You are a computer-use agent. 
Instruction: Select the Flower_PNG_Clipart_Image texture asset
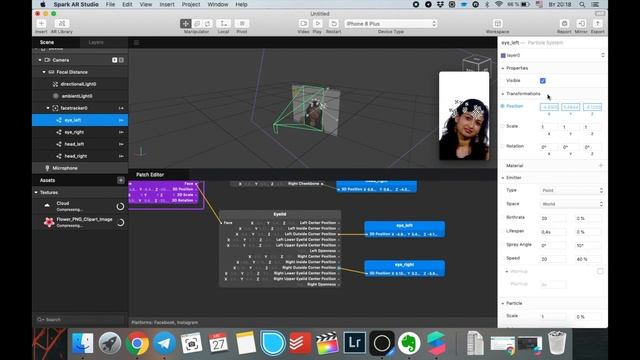pos(80,222)
